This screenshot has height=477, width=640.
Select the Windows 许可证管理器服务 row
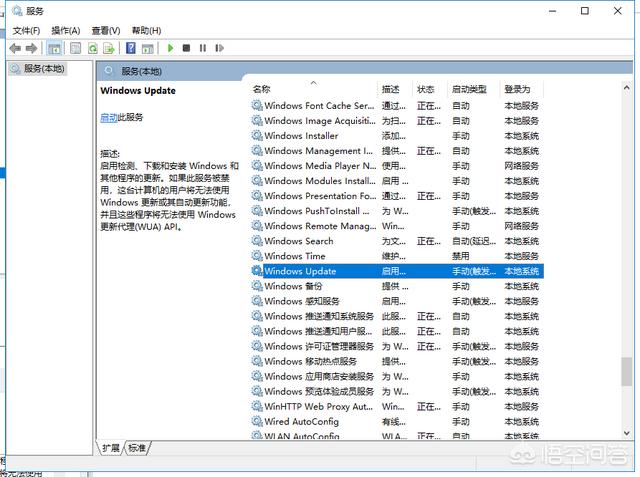coord(397,346)
